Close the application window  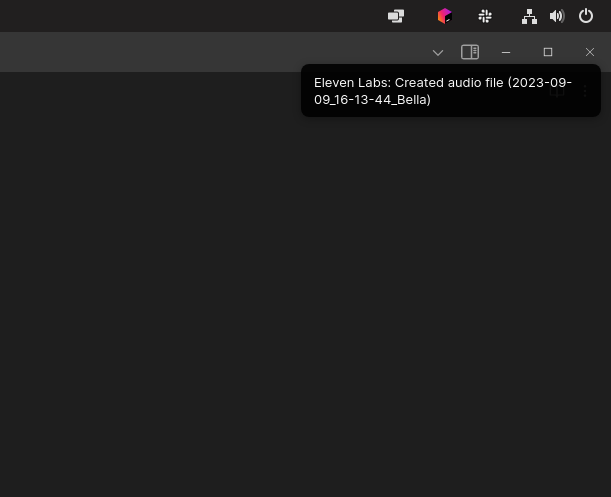click(590, 52)
